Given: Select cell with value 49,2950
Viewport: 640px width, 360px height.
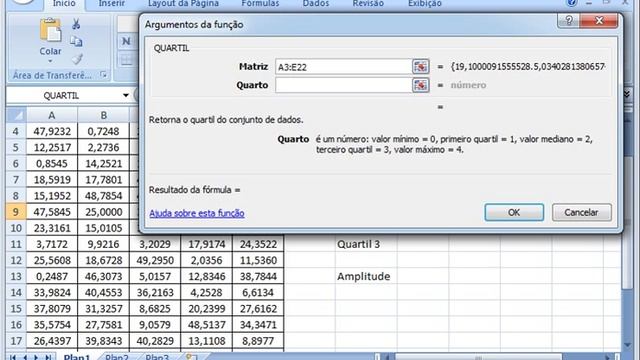Looking at the screenshot, I should (x=155, y=260).
